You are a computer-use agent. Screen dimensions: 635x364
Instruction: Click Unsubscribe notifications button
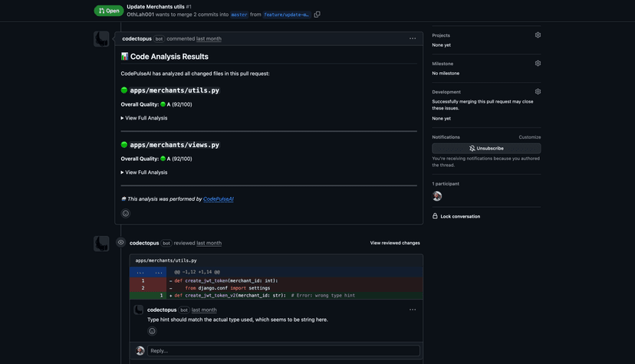pos(486,149)
